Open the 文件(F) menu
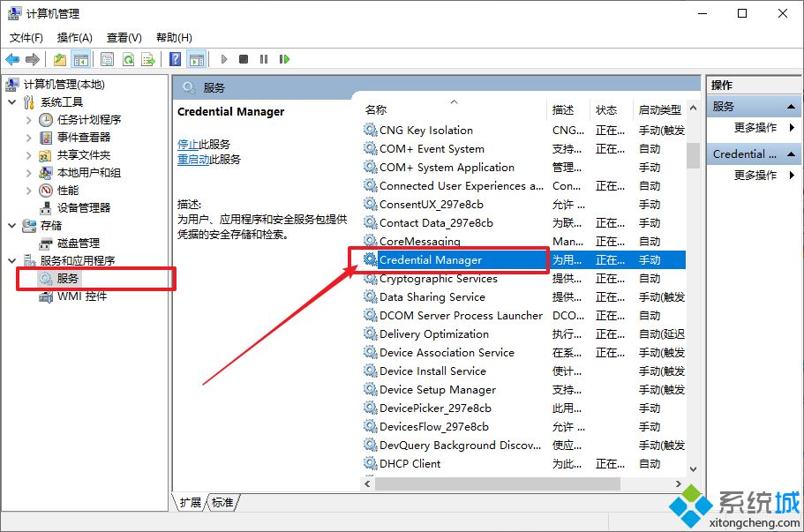 [26, 37]
